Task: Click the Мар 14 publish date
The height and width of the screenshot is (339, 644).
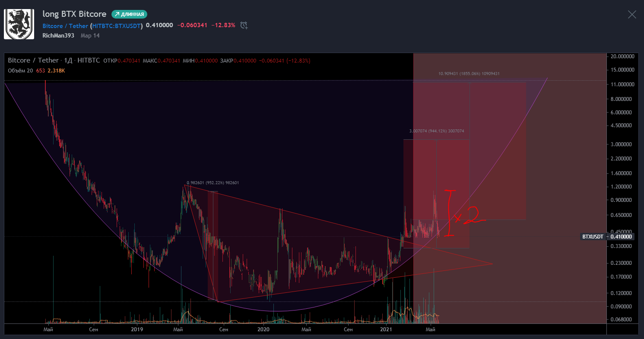Action: tap(90, 35)
